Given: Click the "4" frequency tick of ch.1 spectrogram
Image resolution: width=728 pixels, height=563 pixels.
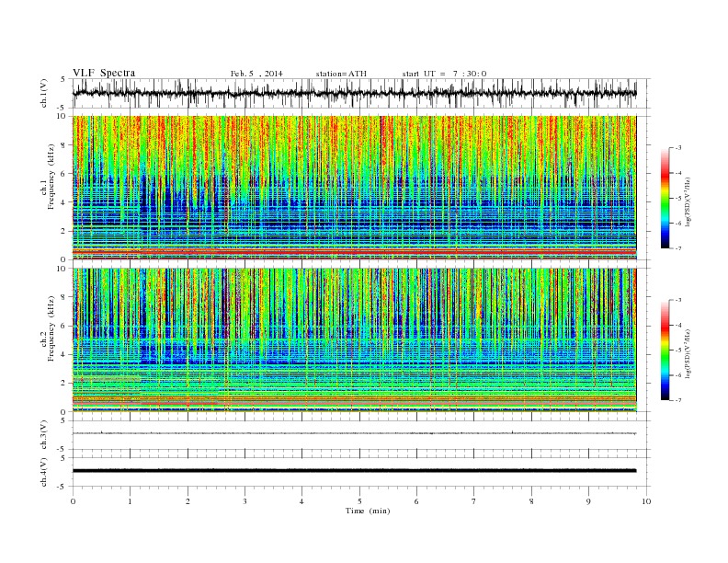Looking at the screenshot, I should pyautogui.click(x=64, y=202).
